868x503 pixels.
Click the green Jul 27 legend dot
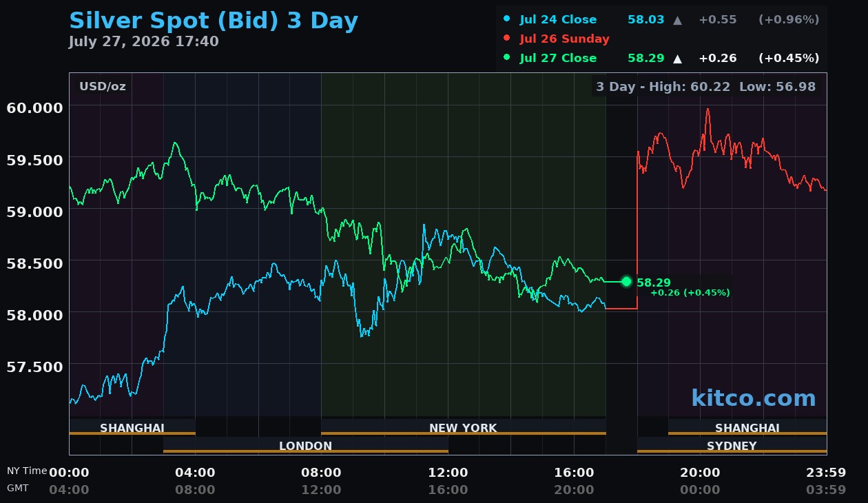tap(507, 57)
